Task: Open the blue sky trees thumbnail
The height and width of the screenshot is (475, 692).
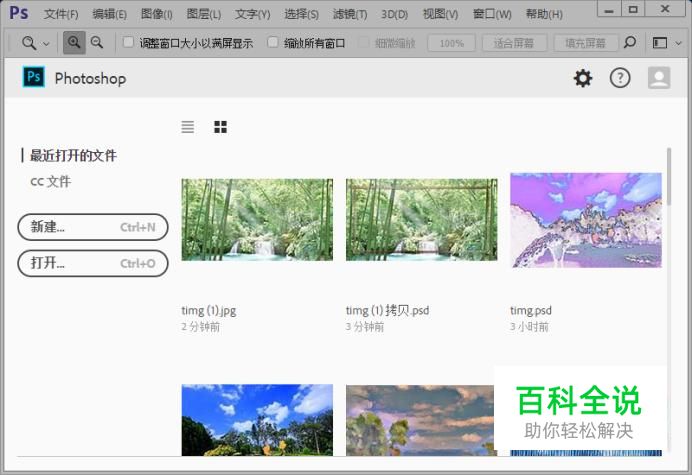Action: 257,420
